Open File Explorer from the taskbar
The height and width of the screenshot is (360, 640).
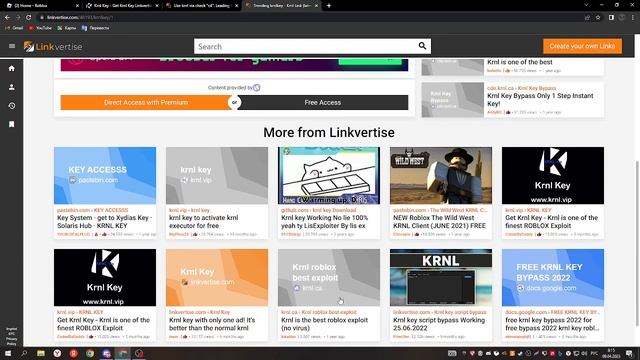41,353
